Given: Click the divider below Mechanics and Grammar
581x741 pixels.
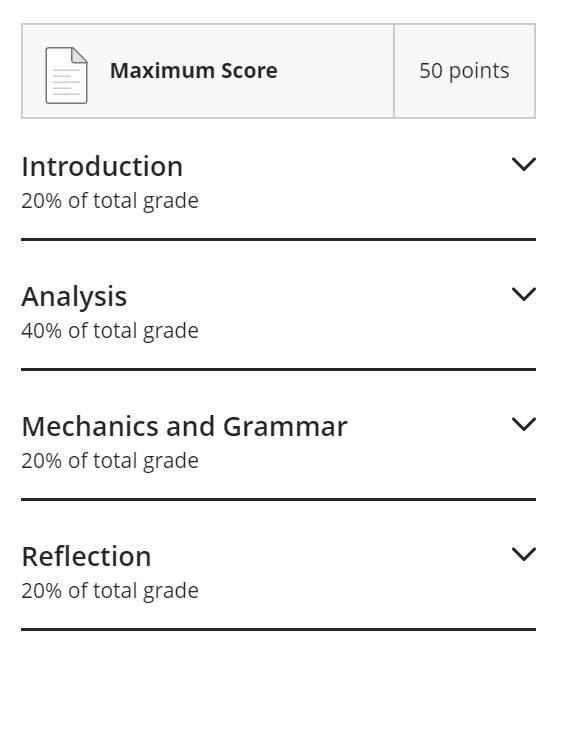Looking at the screenshot, I should pyautogui.click(x=278, y=500).
